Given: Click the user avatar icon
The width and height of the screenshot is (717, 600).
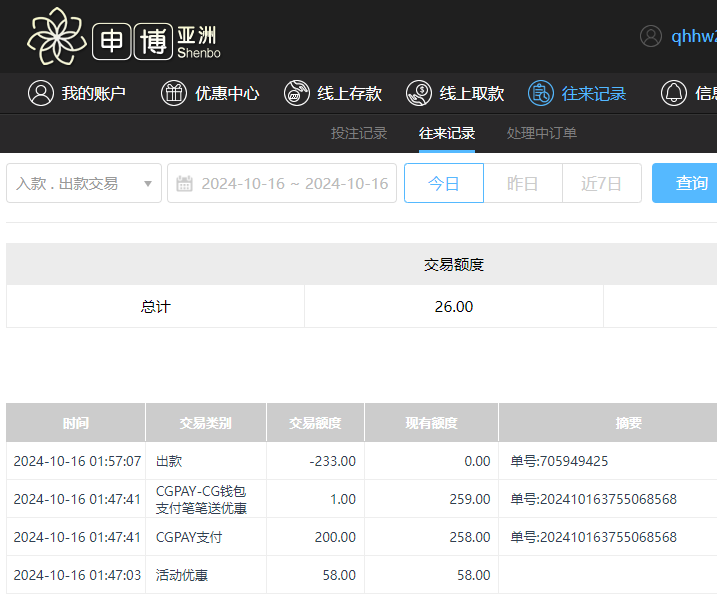Looking at the screenshot, I should tap(651, 36).
